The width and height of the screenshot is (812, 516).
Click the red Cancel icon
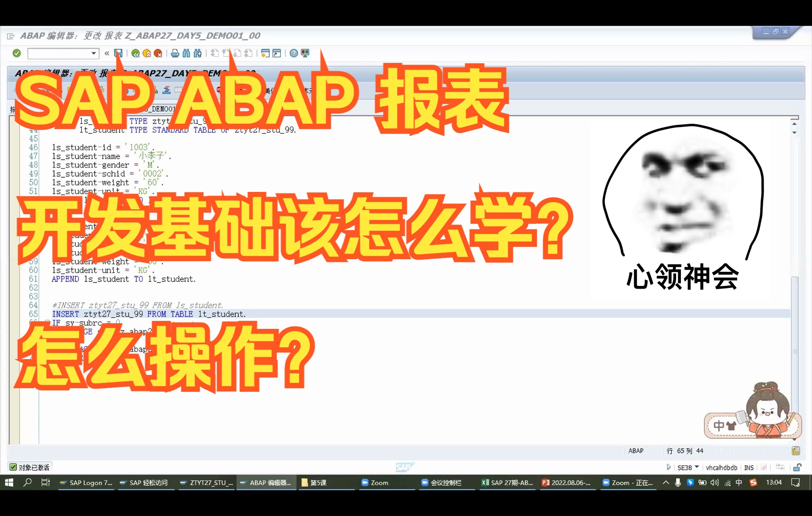pyautogui.click(x=158, y=53)
